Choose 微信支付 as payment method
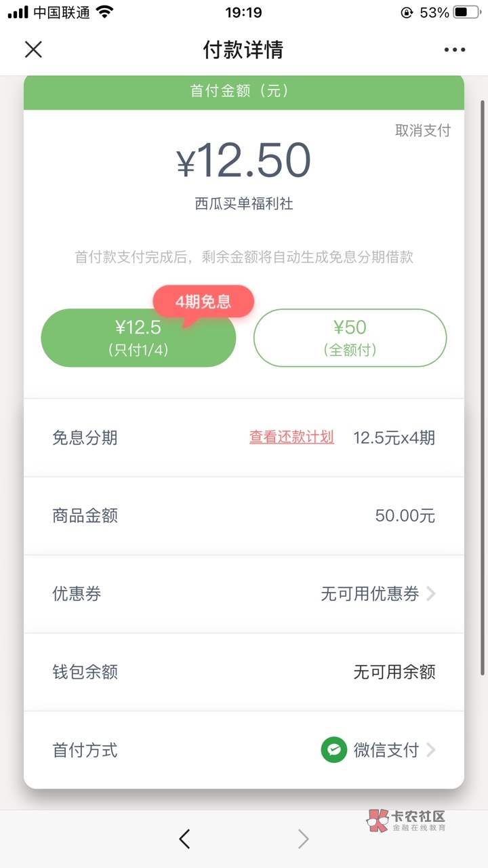Viewport: 488px width, 868px height. pyautogui.click(x=386, y=750)
